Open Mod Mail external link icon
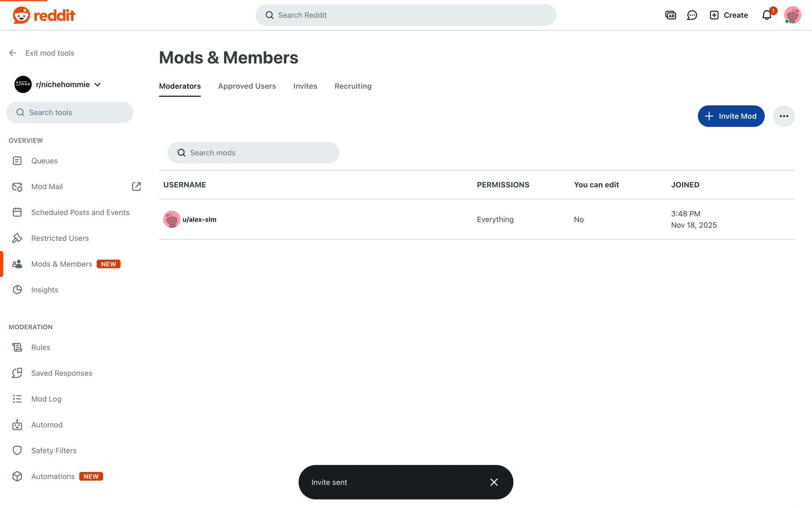This screenshot has height=508, width=812. click(x=136, y=187)
